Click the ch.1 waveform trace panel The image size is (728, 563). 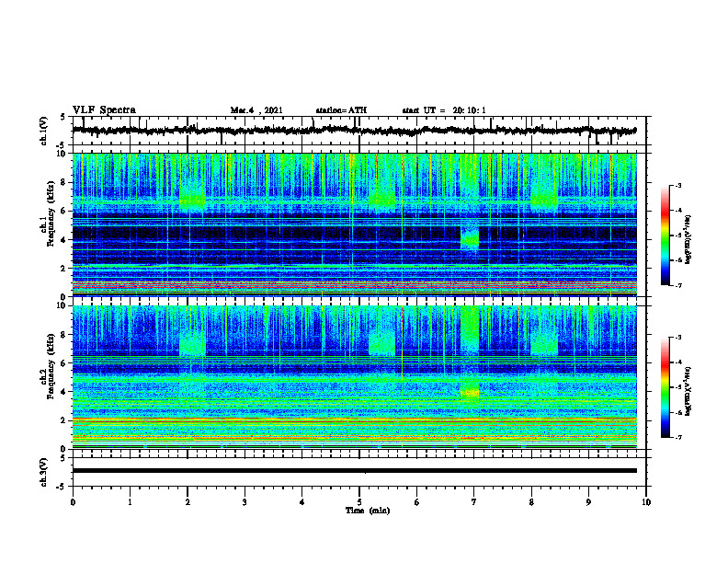pos(358,131)
